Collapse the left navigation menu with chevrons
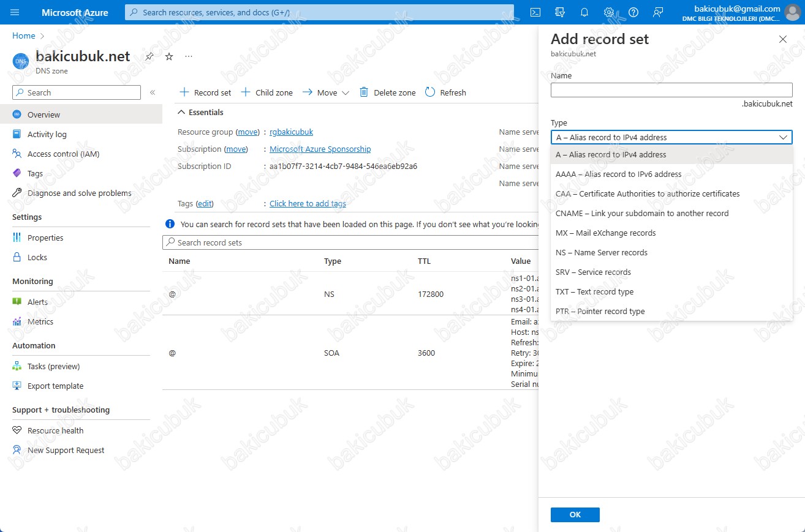This screenshot has height=532, width=805. coord(153,92)
